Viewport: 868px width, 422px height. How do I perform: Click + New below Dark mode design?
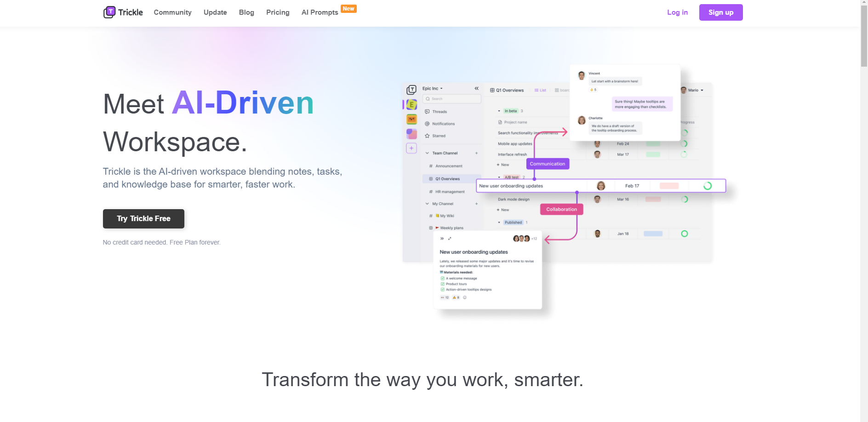pyautogui.click(x=503, y=210)
